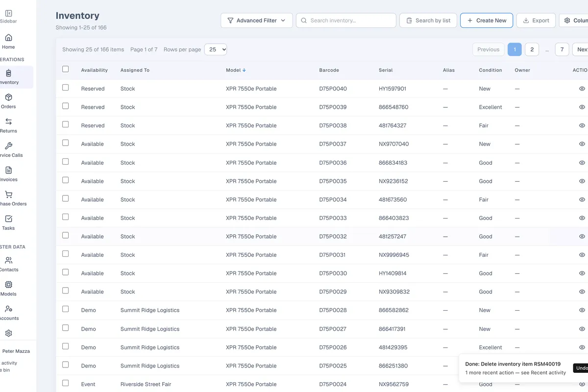588x392 pixels.
Task: Check the row for barcode D75P0040
Action: pyautogui.click(x=66, y=88)
